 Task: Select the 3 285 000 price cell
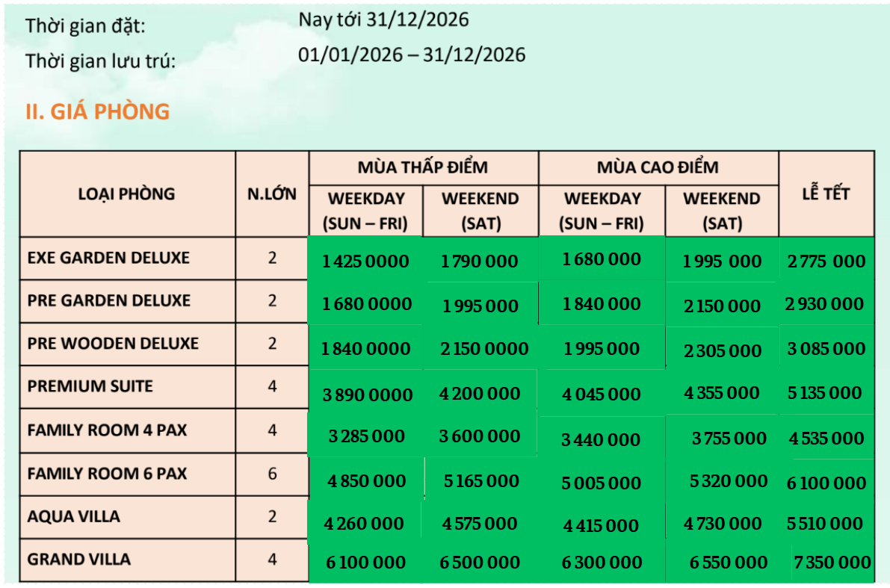366,436
